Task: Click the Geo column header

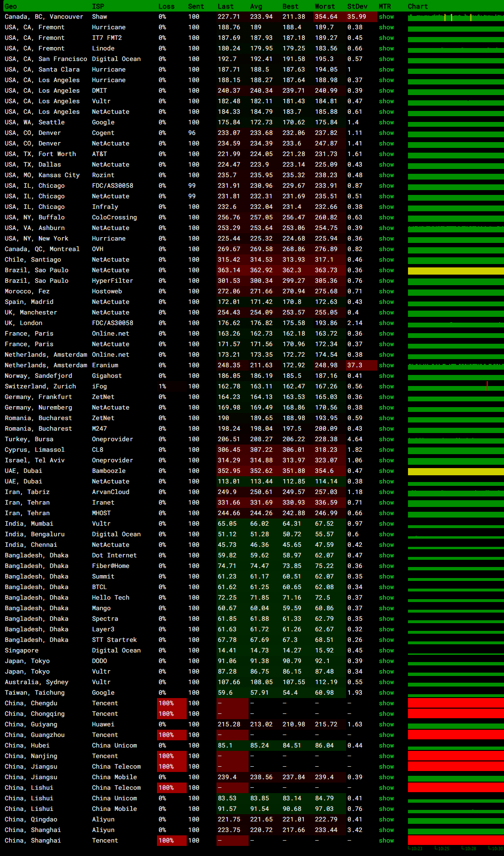Action: pyautogui.click(x=11, y=6)
